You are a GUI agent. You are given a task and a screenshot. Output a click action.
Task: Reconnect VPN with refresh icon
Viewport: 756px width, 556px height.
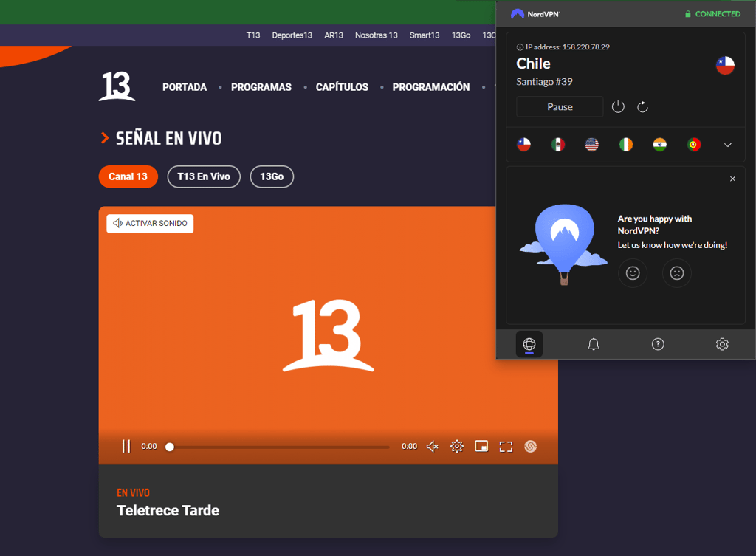coord(643,106)
